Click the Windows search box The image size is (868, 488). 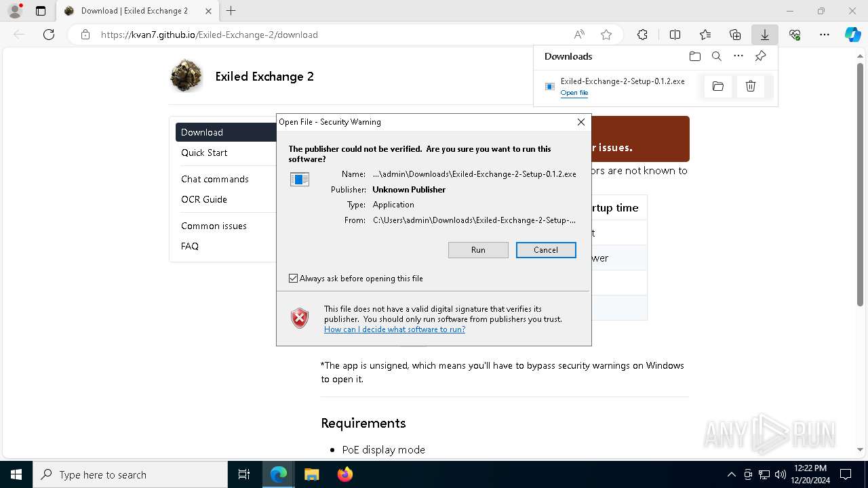(130, 474)
